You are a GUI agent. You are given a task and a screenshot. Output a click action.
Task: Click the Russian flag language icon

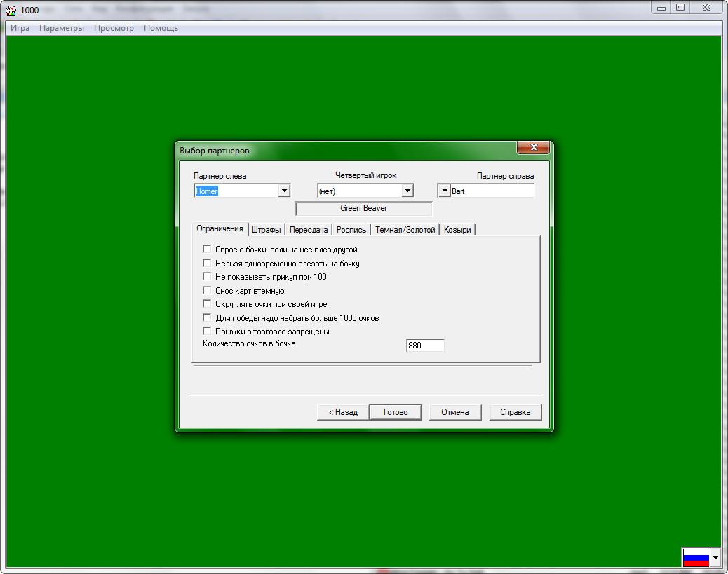[x=696, y=558]
